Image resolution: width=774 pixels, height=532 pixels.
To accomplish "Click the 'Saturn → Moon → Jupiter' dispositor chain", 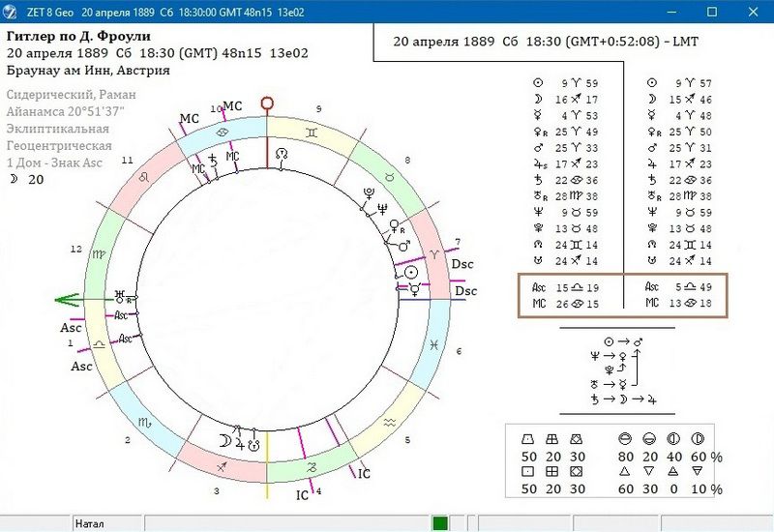I will tap(624, 399).
